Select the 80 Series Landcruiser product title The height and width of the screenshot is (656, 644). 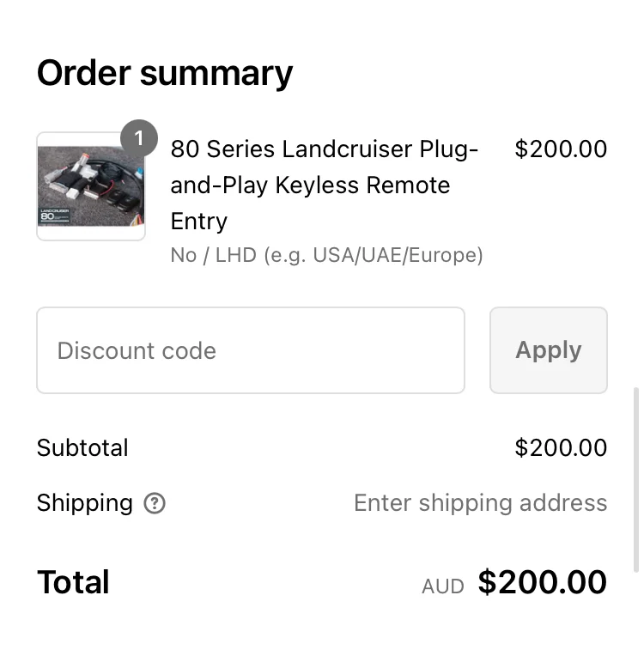click(324, 185)
